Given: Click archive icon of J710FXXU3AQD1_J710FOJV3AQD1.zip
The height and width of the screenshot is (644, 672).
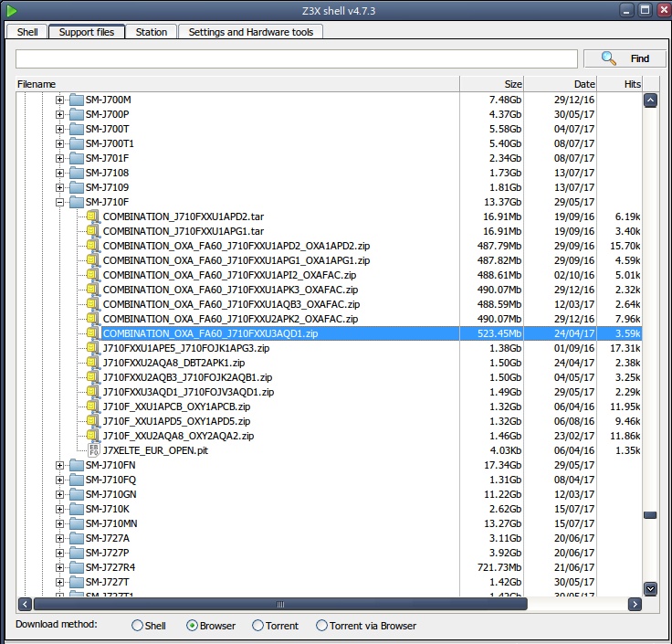Looking at the screenshot, I should tap(92, 392).
